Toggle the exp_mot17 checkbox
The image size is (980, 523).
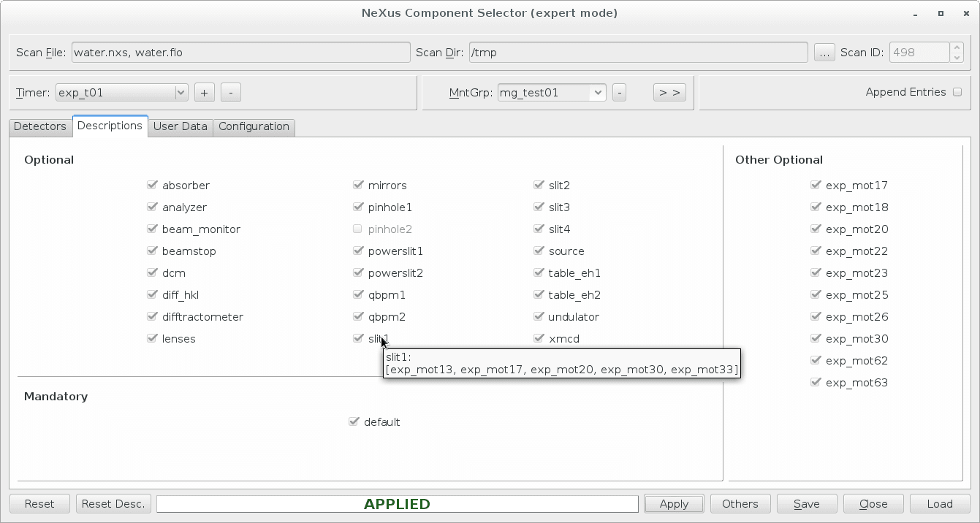(x=816, y=185)
